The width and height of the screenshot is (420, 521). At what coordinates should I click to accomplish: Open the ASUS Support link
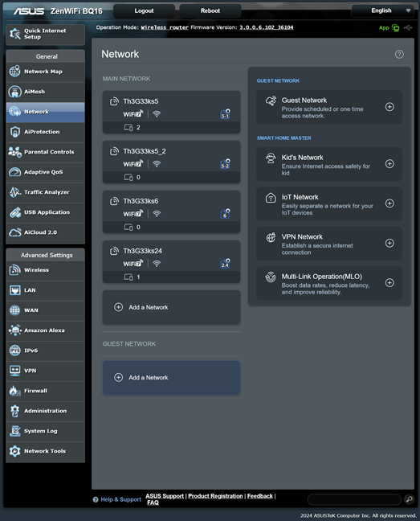(x=165, y=496)
